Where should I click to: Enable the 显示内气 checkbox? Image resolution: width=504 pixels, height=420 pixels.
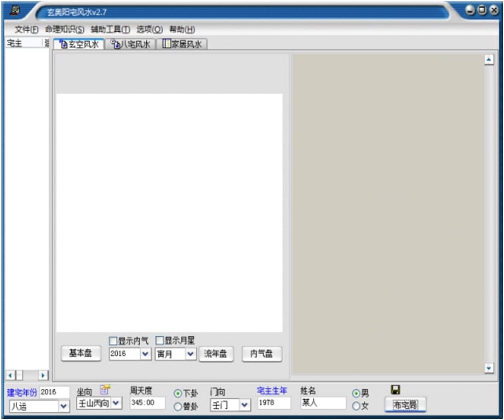113,341
